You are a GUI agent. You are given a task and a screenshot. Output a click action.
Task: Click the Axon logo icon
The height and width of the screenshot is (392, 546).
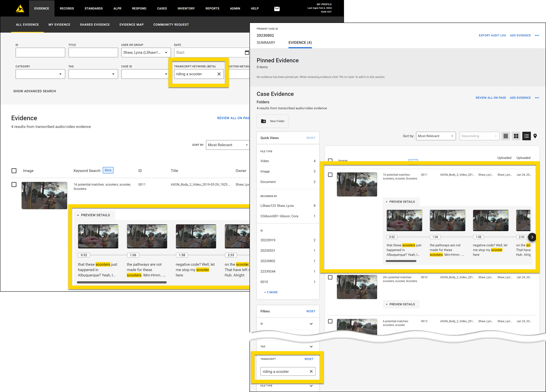20,8
